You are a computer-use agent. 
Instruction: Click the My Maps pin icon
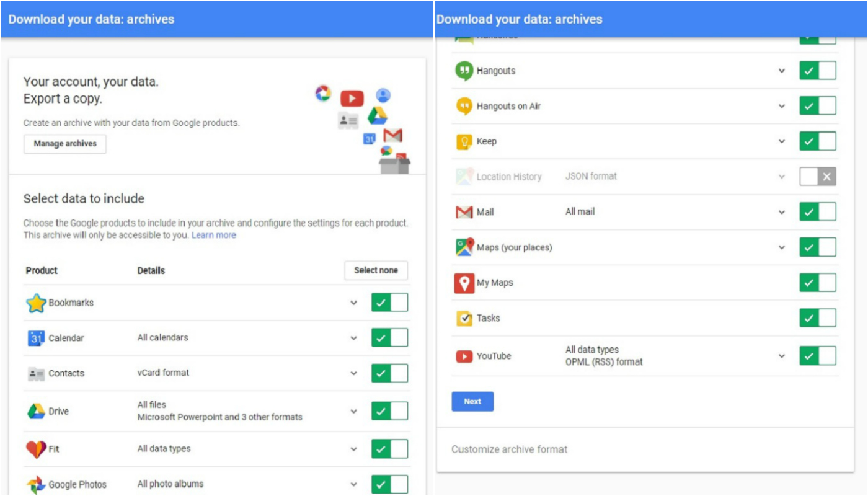click(x=464, y=283)
